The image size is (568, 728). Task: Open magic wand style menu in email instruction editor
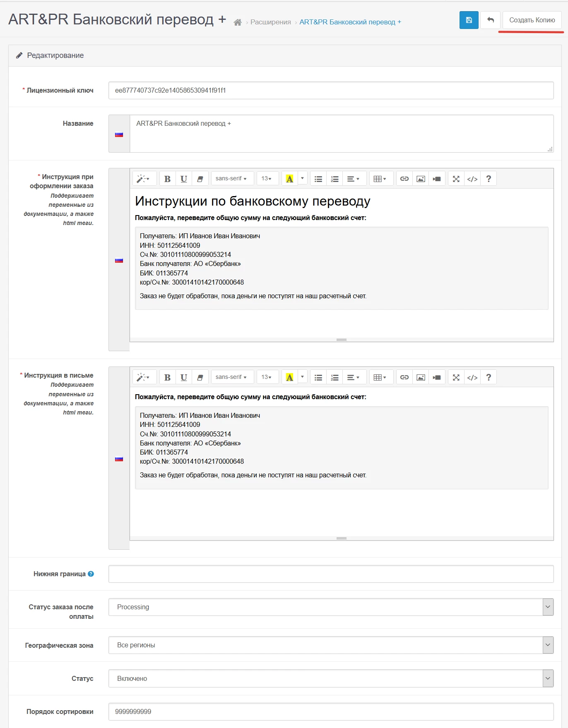point(144,377)
